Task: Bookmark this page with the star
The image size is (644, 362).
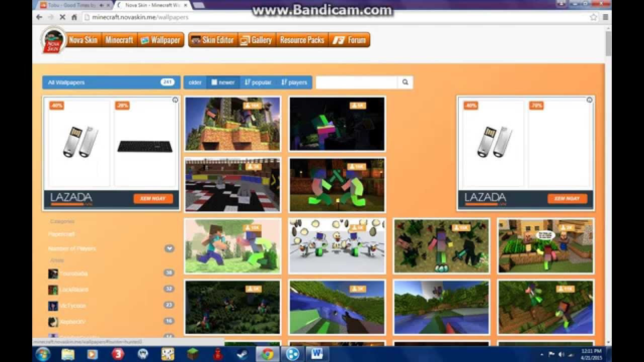Action: [x=594, y=17]
